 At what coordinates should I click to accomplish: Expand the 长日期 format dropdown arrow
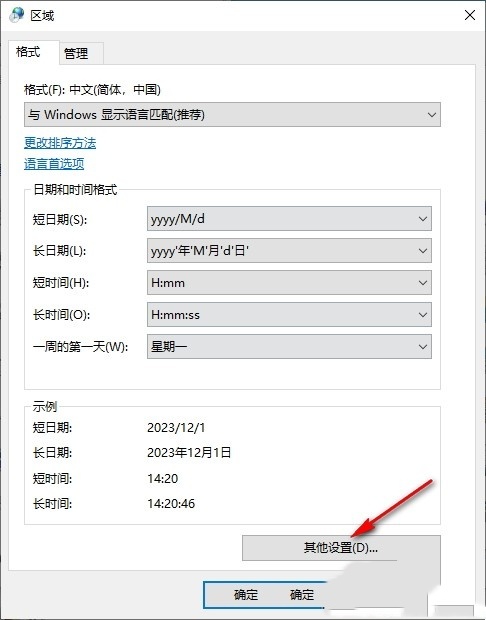pos(422,251)
